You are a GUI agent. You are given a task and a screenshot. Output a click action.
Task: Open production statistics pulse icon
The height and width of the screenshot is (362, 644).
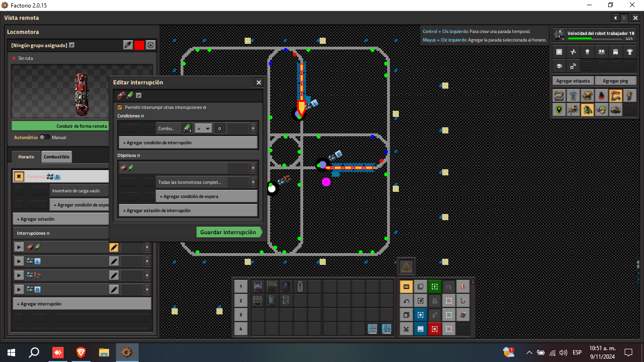[573, 52]
